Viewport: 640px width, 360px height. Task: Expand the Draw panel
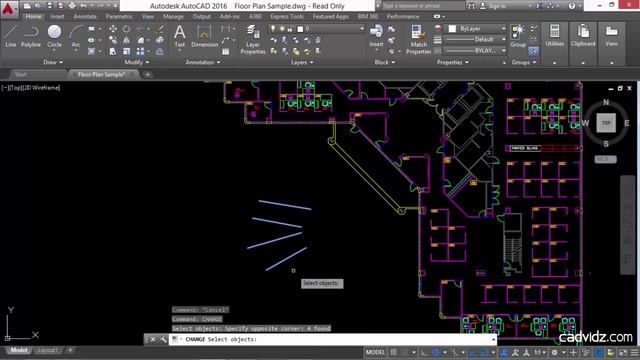tap(53, 62)
